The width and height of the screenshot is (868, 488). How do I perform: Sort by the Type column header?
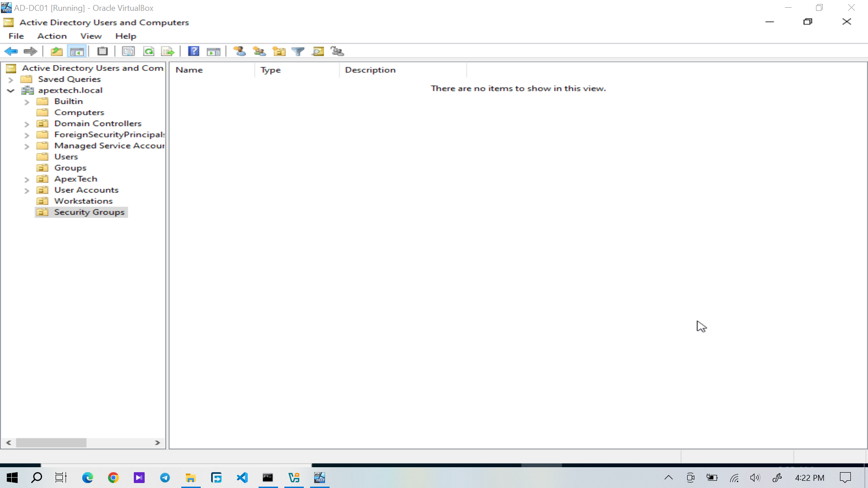[x=297, y=70]
